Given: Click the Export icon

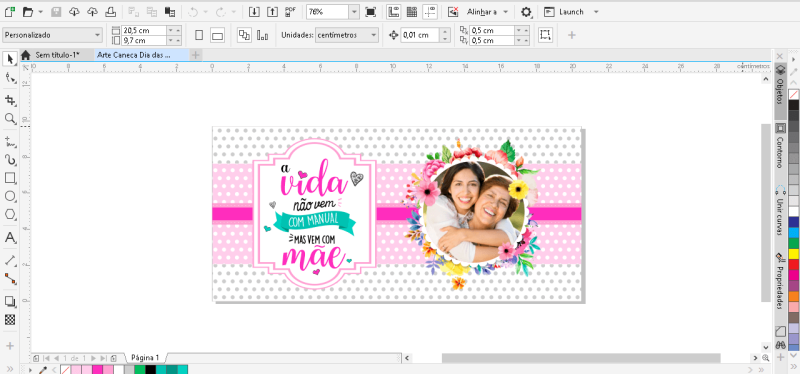Looking at the screenshot, I should pyautogui.click(x=272, y=11).
